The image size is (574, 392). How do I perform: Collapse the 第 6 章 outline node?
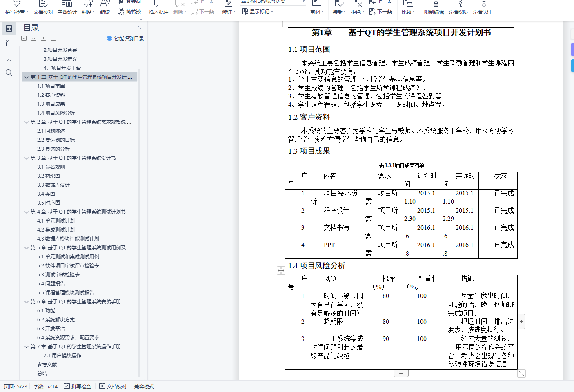[27, 302]
